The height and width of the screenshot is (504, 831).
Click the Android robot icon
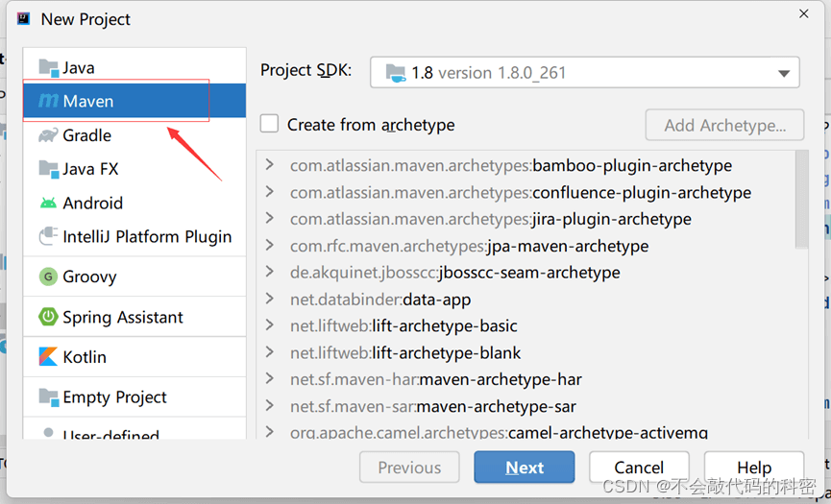click(48, 203)
